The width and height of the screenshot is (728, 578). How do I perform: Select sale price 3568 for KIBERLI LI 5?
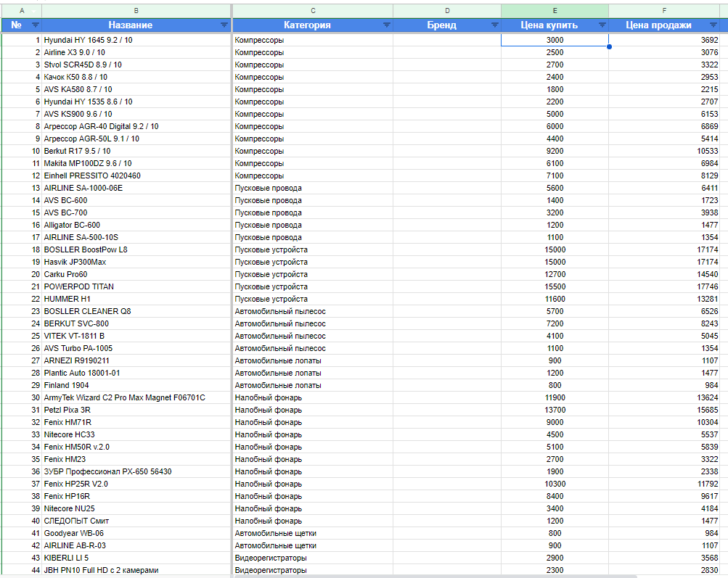click(x=664, y=558)
